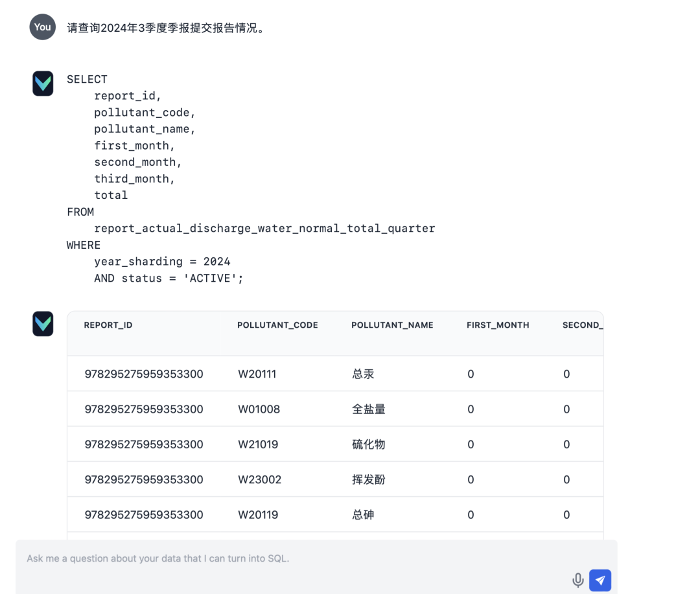Click the You user avatar

point(42,27)
